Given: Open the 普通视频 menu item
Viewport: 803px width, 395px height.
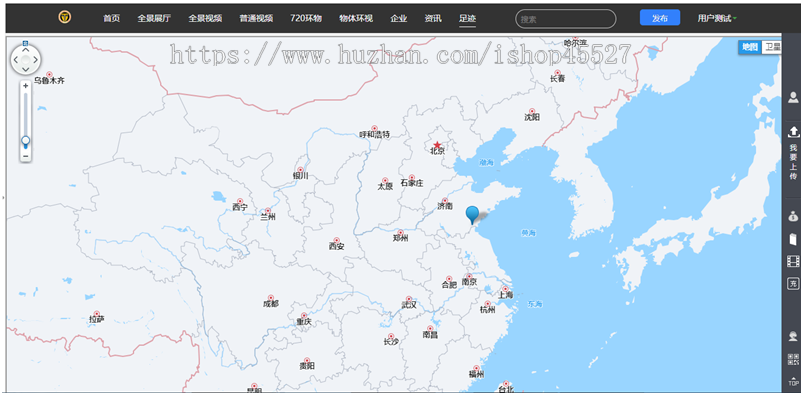Looking at the screenshot, I should tap(256, 18).
